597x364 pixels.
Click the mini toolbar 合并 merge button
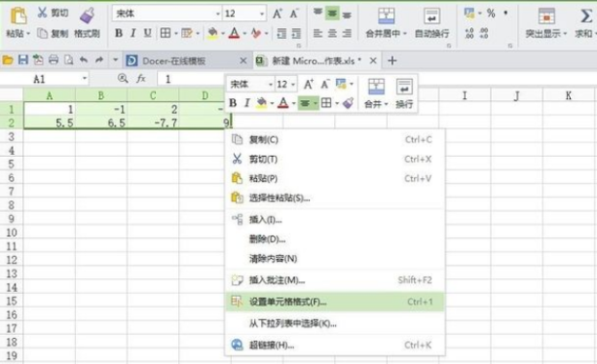coord(376,92)
